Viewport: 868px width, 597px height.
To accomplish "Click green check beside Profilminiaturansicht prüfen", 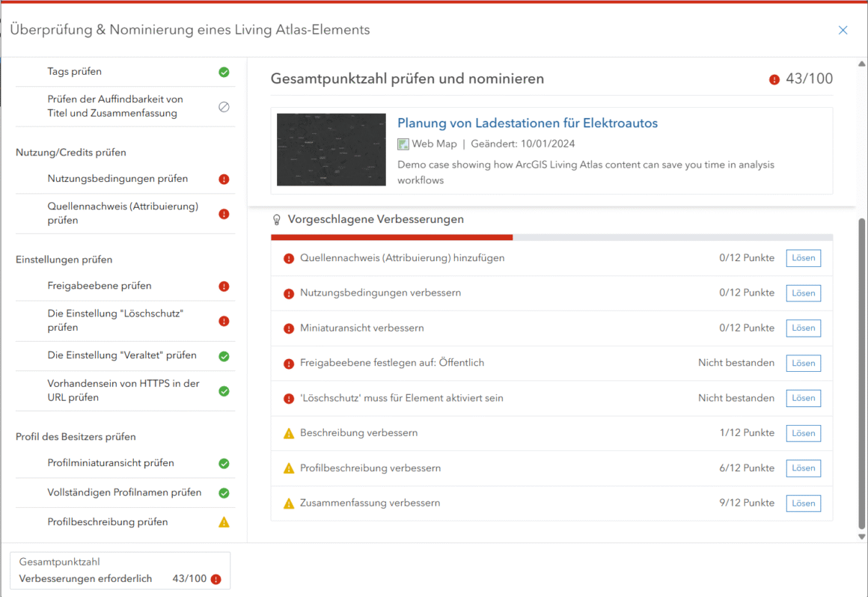I will 224,464.
